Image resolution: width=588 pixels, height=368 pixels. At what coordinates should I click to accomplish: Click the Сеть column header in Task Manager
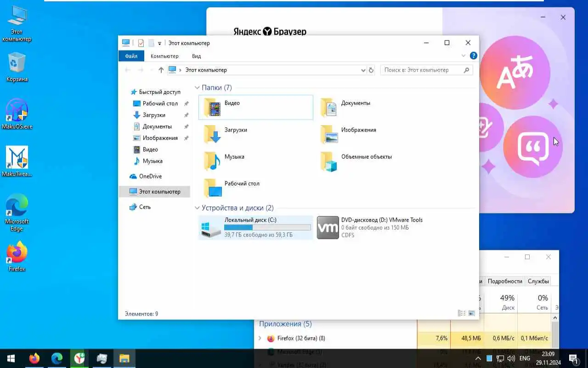534,302
